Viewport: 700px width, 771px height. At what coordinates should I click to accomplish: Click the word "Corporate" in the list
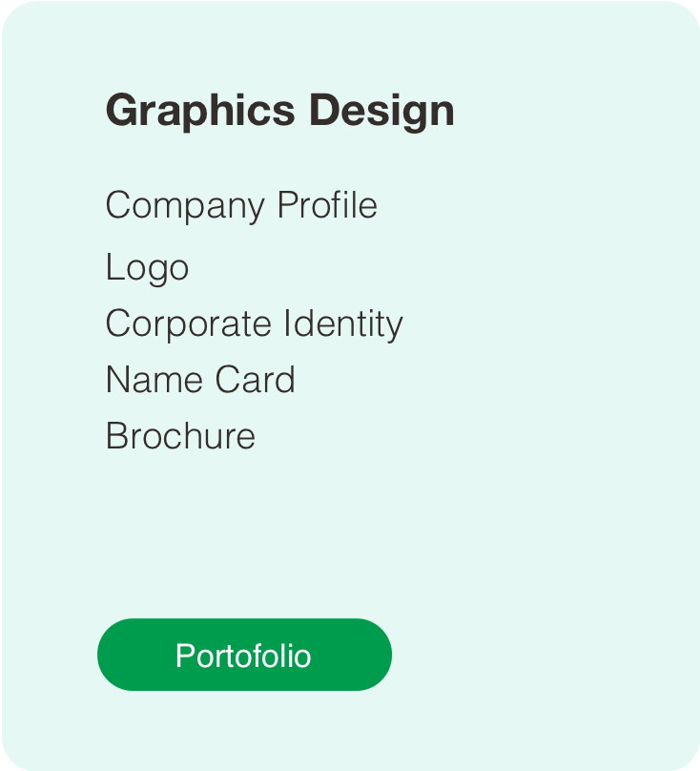click(175, 323)
